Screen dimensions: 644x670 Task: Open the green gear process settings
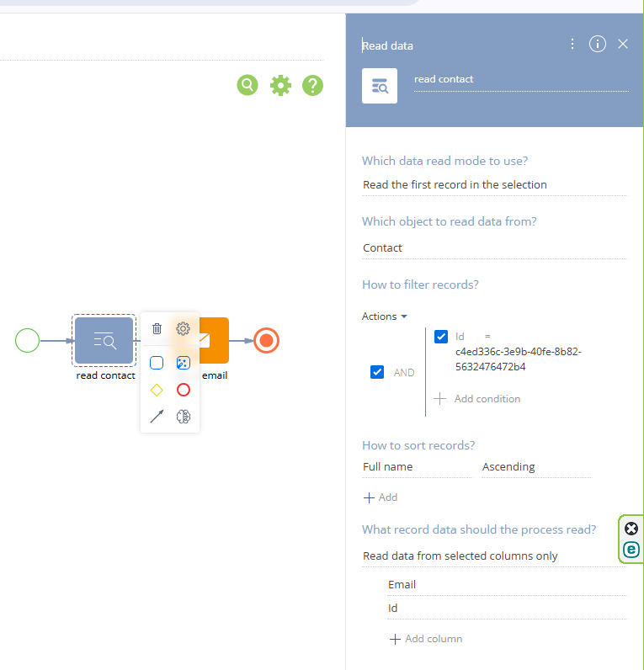280,85
